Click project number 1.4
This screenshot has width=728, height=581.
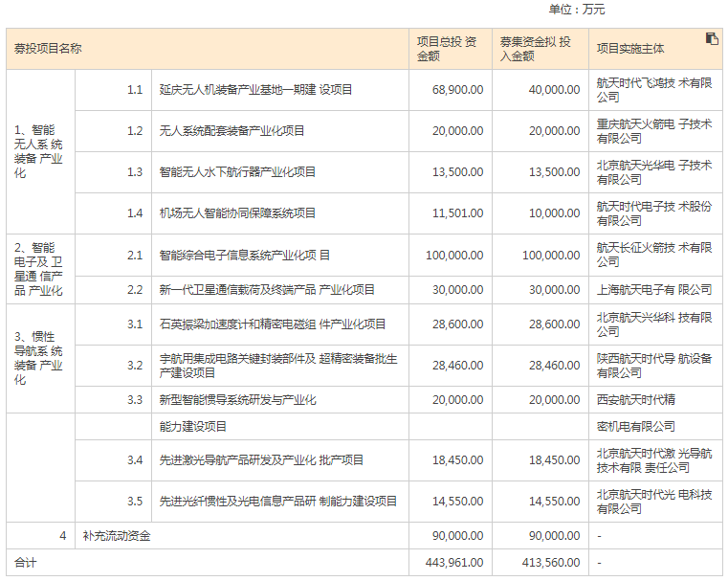tap(135, 213)
